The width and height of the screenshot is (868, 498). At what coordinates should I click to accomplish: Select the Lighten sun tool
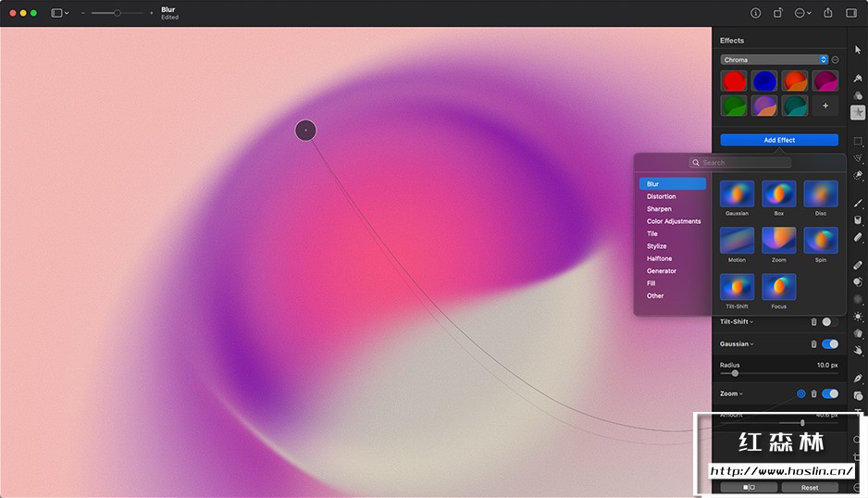tap(858, 317)
